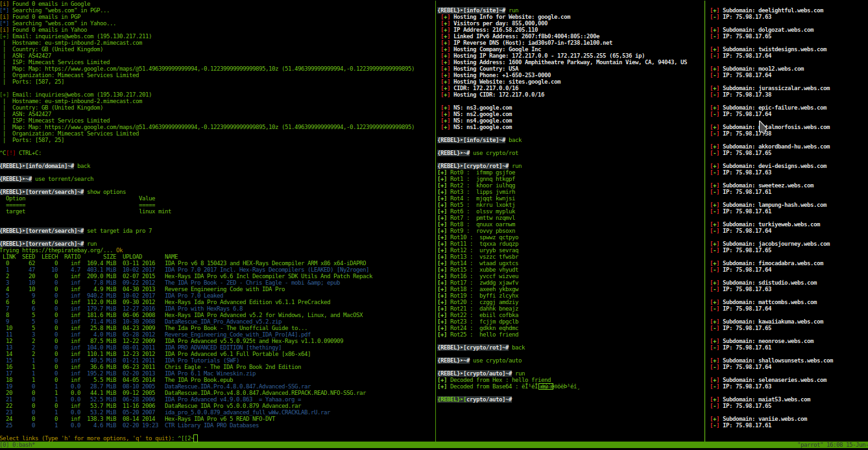Image resolution: width=868 pixels, height=450 pixels.
Task: Click 'use crypto/rot' command line
Action: tap(496, 153)
